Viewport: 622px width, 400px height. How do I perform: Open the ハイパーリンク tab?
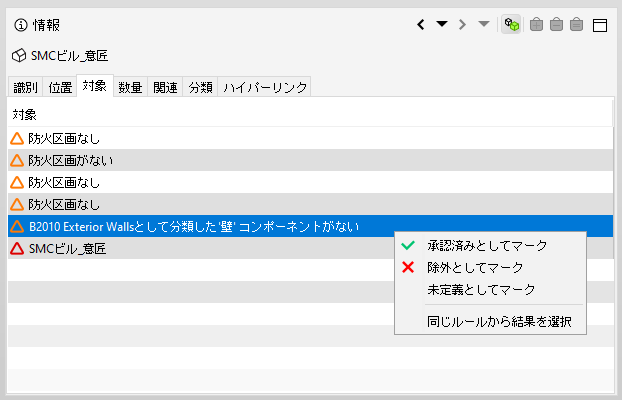pyautogui.click(x=265, y=87)
